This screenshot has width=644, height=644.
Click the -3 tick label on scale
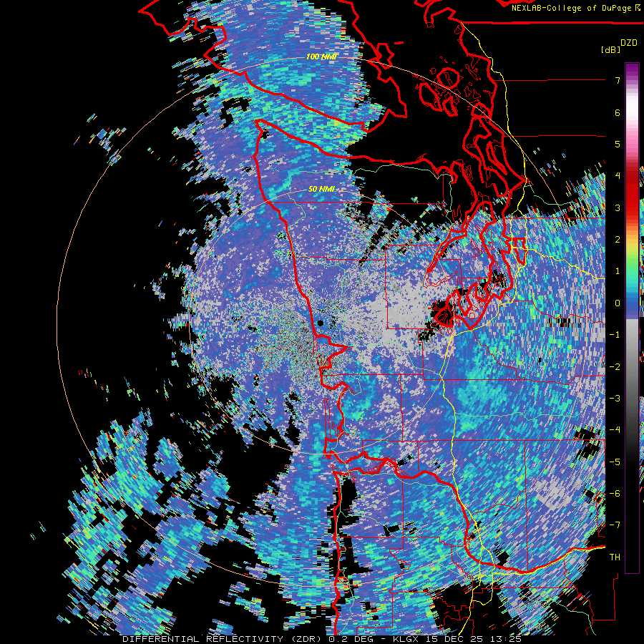point(615,399)
